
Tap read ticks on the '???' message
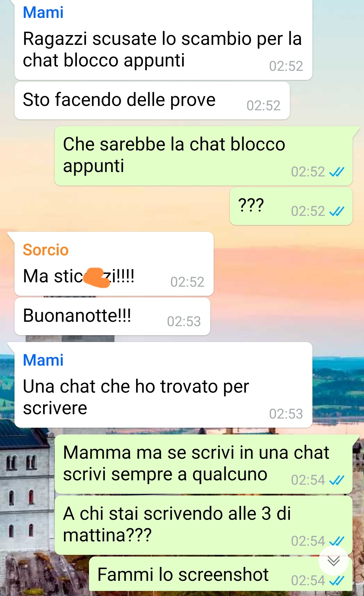337,211
